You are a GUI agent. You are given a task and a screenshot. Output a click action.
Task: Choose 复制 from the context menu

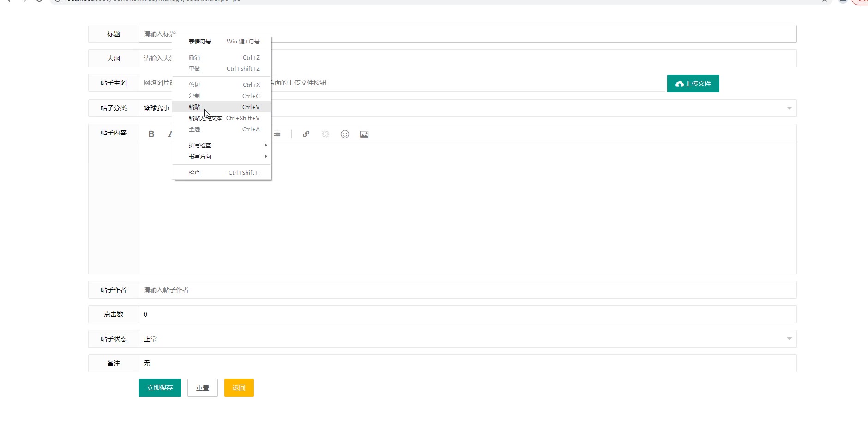(222, 96)
